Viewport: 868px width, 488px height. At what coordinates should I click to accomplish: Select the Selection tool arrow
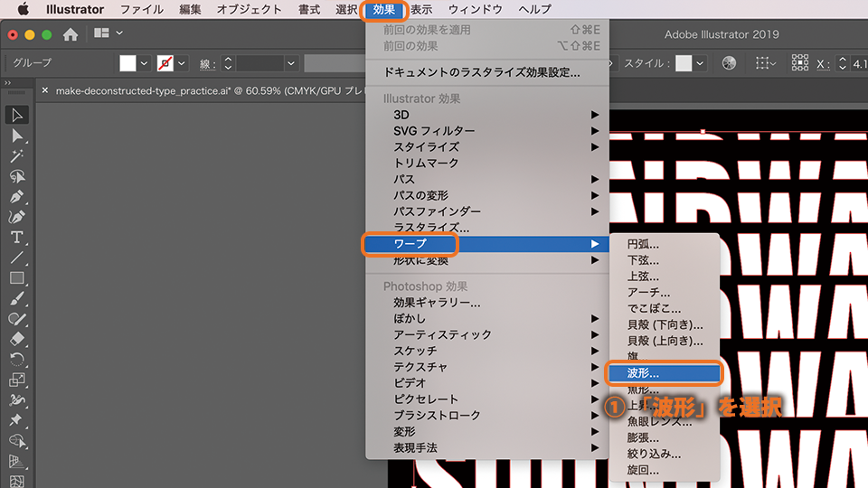click(16, 115)
